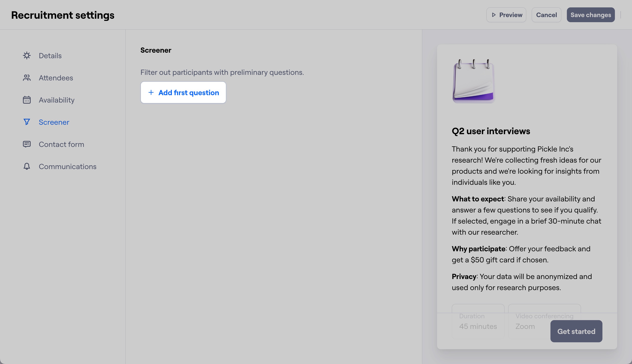
Task: Click the Communications bell icon
Action: pyautogui.click(x=27, y=167)
